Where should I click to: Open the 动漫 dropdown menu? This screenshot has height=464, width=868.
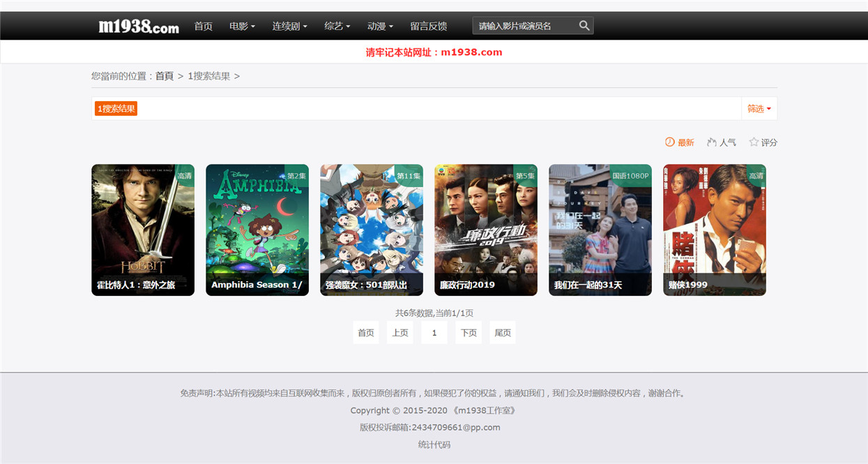click(x=380, y=26)
